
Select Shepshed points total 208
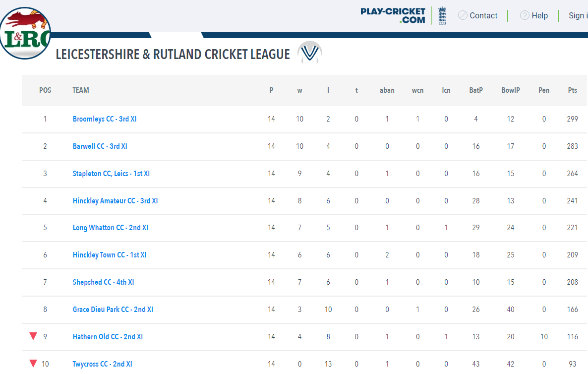(572, 282)
